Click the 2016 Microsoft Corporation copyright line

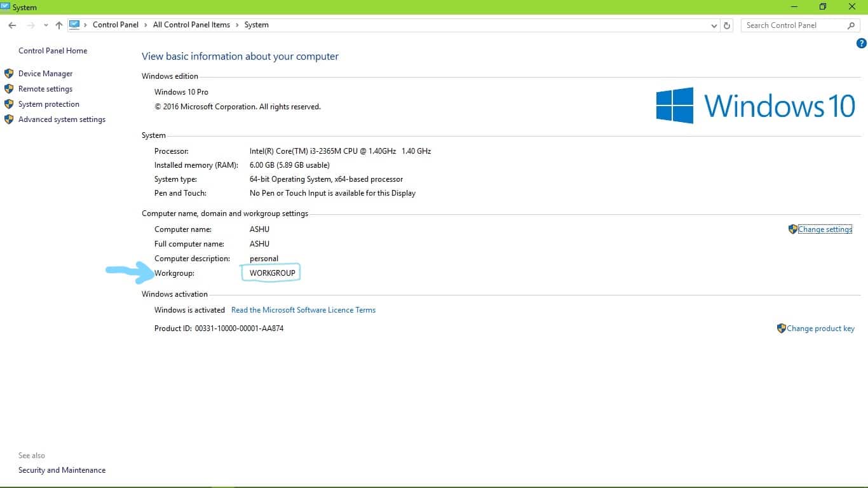click(238, 107)
